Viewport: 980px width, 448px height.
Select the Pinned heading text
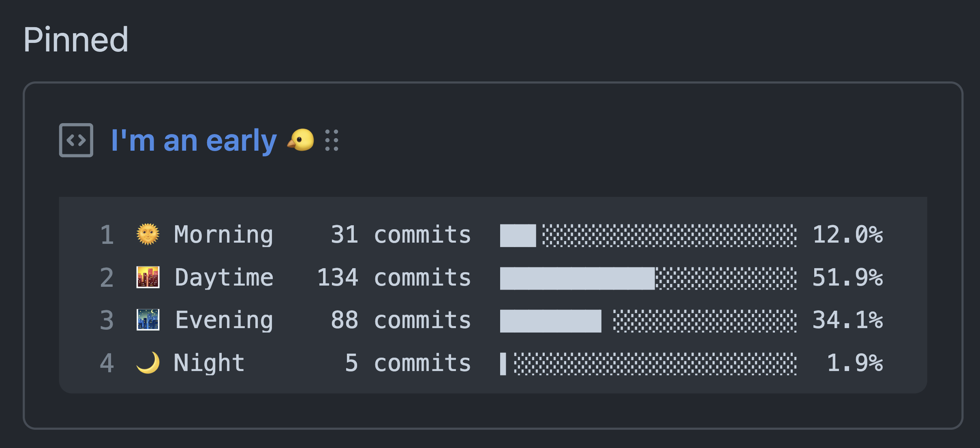(76, 40)
